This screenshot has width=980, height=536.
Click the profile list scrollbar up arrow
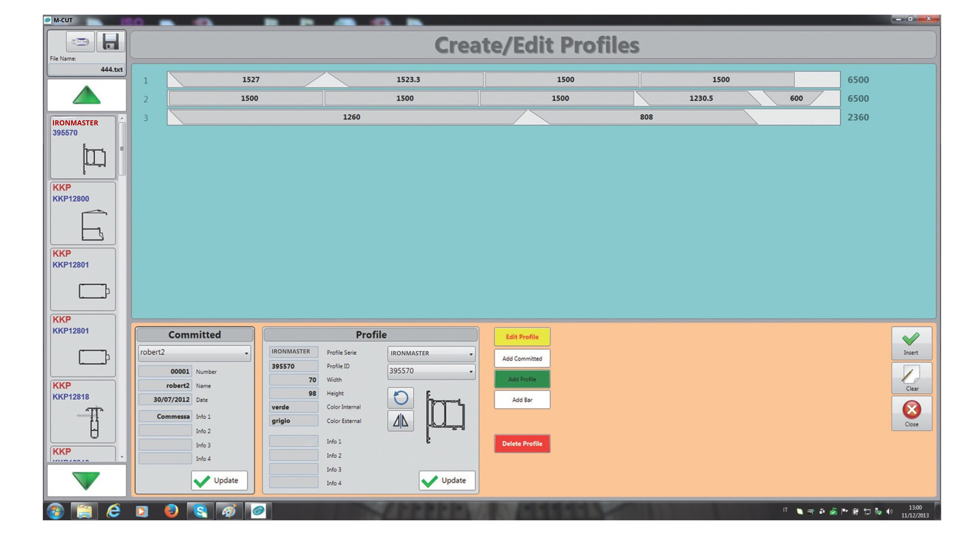point(122,119)
